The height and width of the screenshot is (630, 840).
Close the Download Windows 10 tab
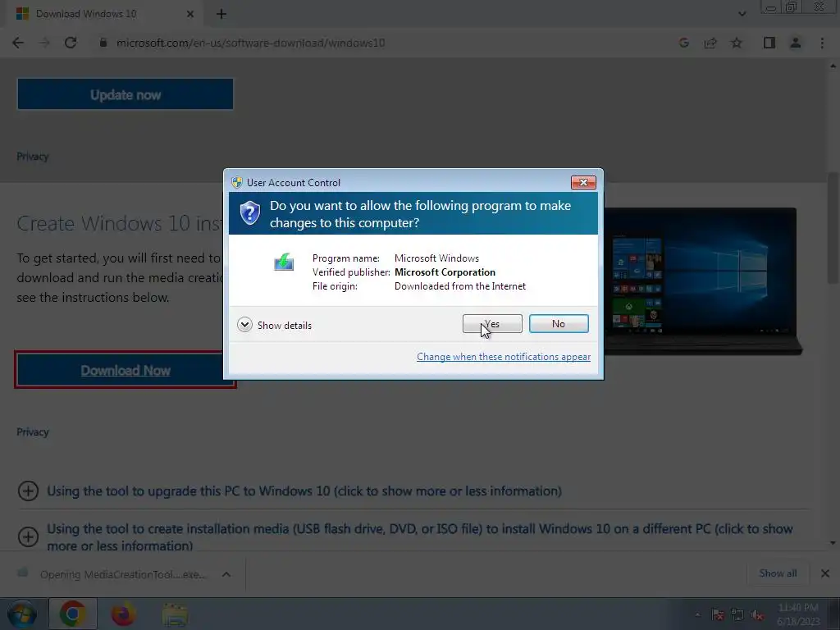point(190,14)
